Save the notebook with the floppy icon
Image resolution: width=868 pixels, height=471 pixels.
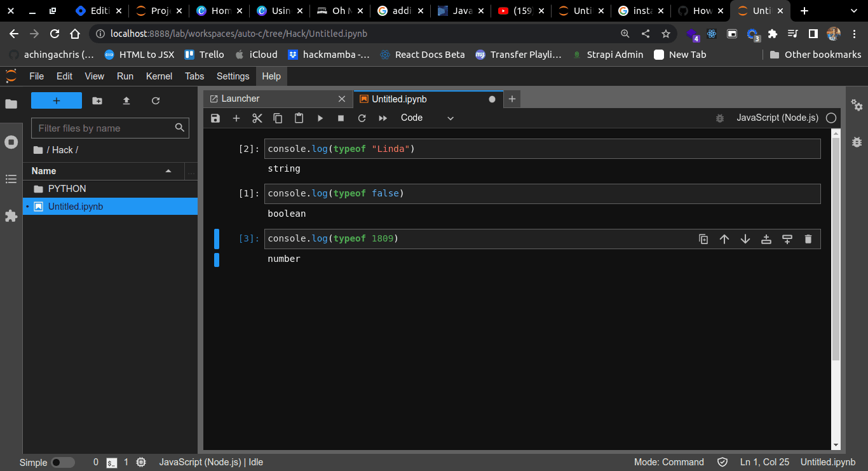215,118
